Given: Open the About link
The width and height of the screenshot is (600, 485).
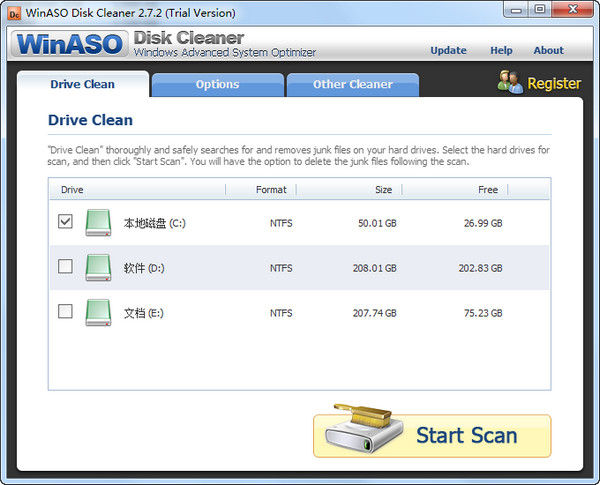Looking at the screenshot, I should 549,51.
